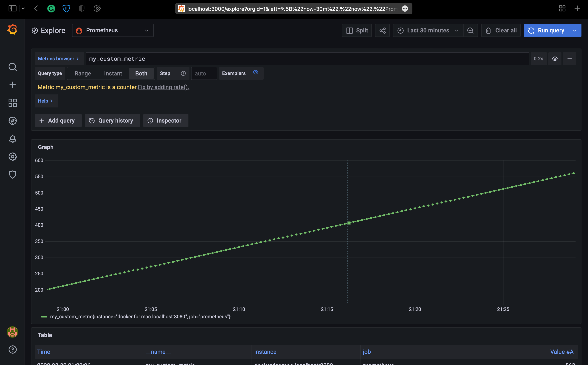This screenshot has height=365, width=588.
Task: Click the Fix by adding rate() link
Action: pyautogui.click(x=163, y=87)
